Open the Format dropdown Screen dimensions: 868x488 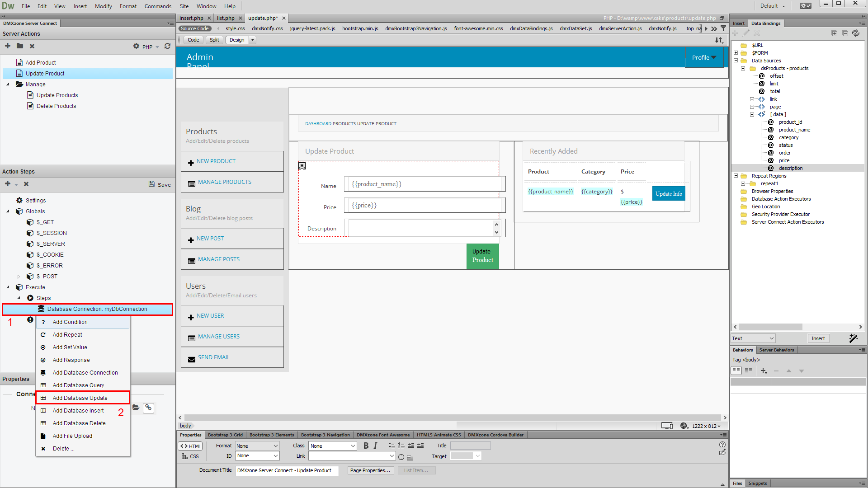[x=257, y=446]
